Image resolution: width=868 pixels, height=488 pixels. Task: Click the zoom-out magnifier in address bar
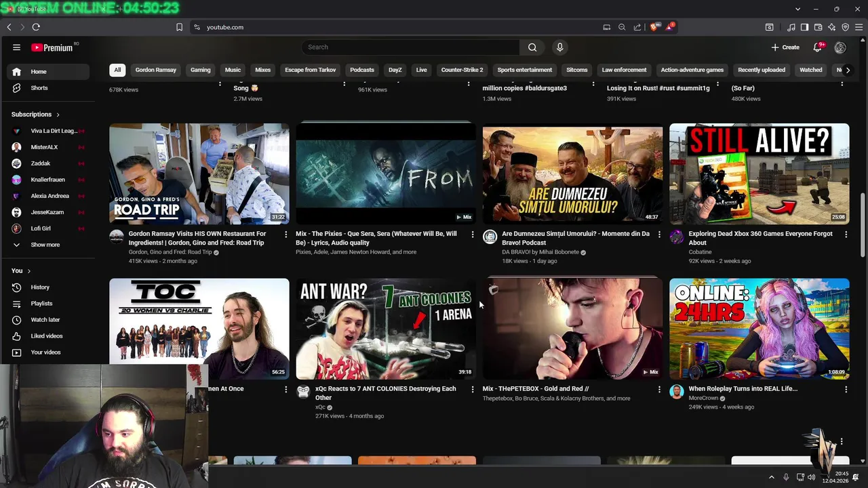pyautogui.click(x=622, y=27)
